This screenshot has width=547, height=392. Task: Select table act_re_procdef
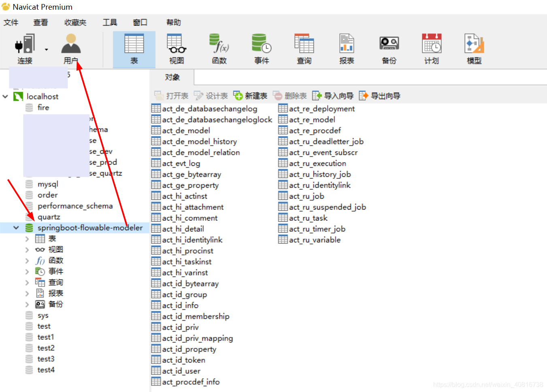tap(315, 131)
